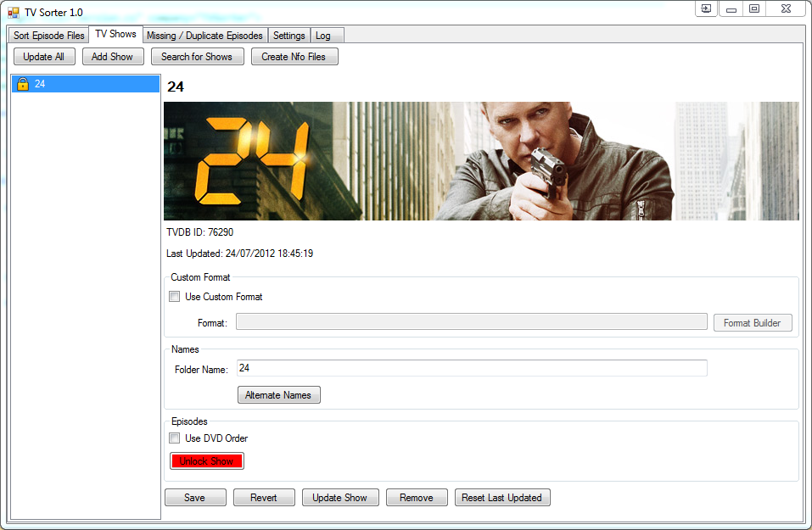Screen dimensions: 812x530
Task: Click the 24 show banner image
Action: (481, 161)
